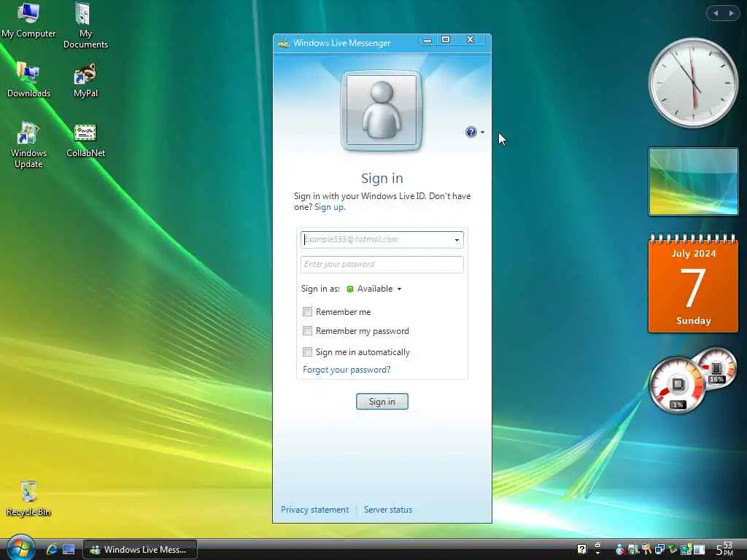The image size is (747, 560).
Task: Click the green safely remove hardware tray icon
Action: 673,549
